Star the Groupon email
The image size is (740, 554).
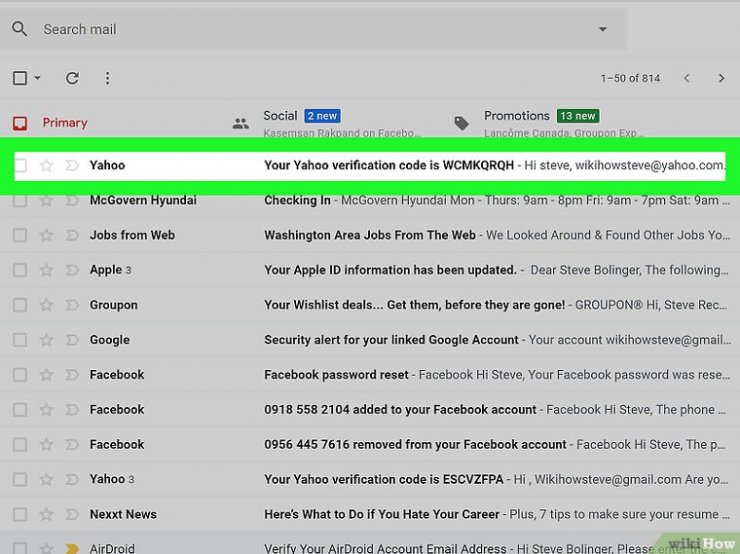pyautogui.click(x=46, y=305)
